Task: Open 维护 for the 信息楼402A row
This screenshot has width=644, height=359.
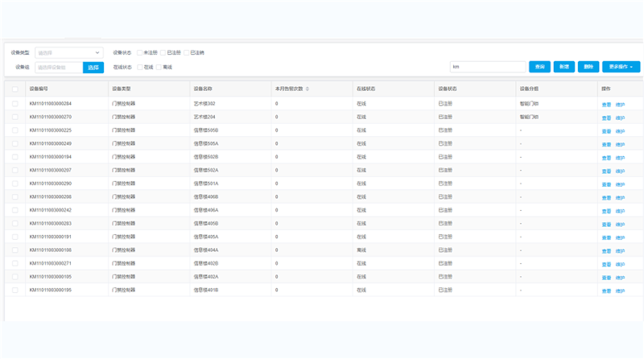Action: [x=620, y=278]
